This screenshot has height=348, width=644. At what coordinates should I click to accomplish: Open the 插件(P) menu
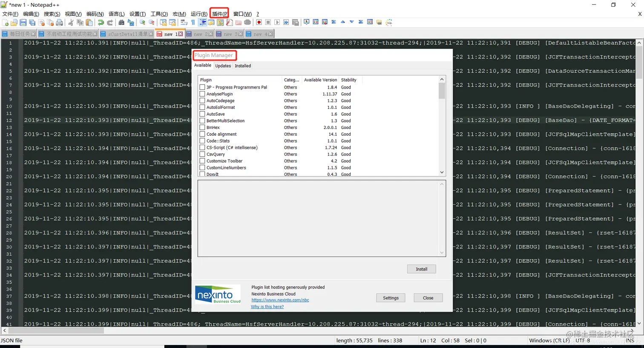[219, 13]
